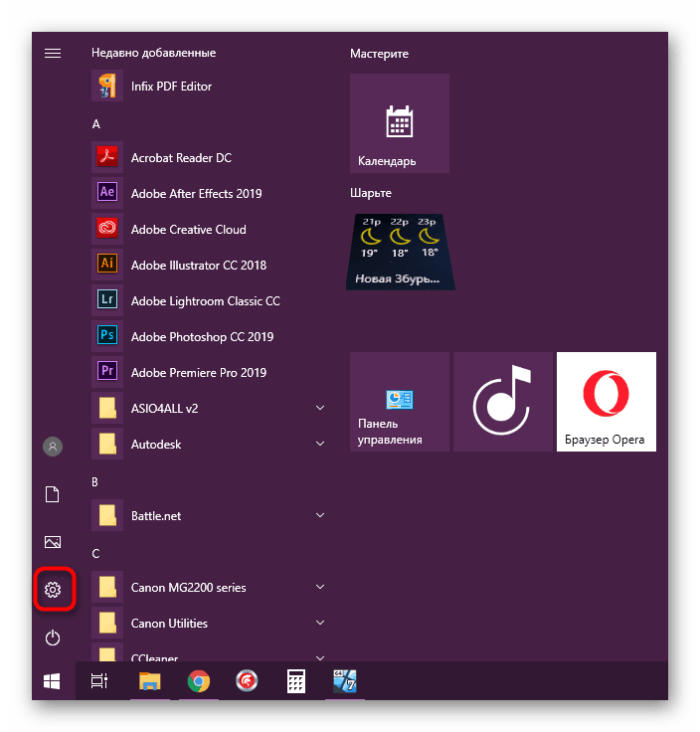Open the Pictures folder icon

(x=53, y=542)
